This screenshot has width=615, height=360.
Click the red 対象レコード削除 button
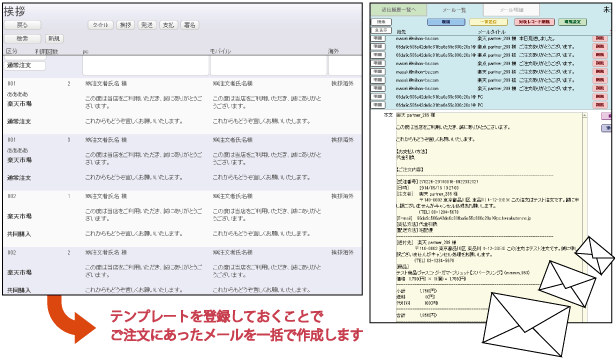pyautogui.click(x=534, y=22)
